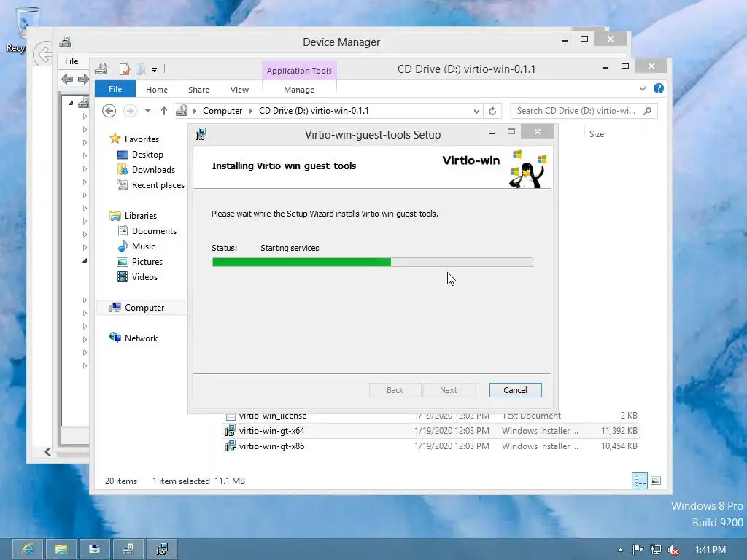Image resolution: width=747 pixels, height=560 pixels.
Task: Open the File tab in Explorer ribbon
Action: (x=115, y=89)
